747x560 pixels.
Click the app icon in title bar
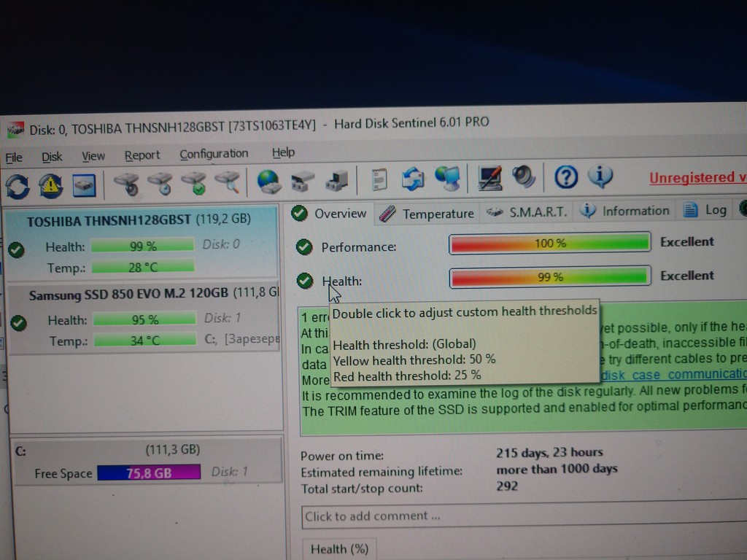15,130
